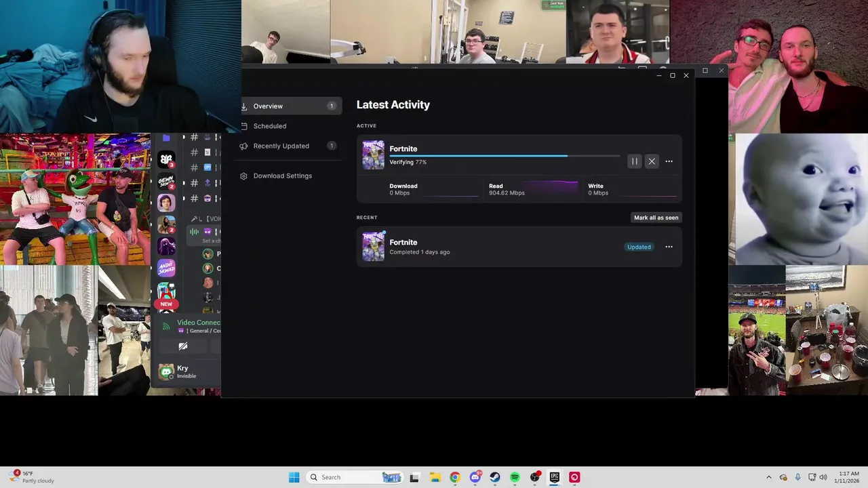This screenshot has height=488, width=868.
Task: Click the recent Fortnite game thumbnail
Action: pos(373,247)
